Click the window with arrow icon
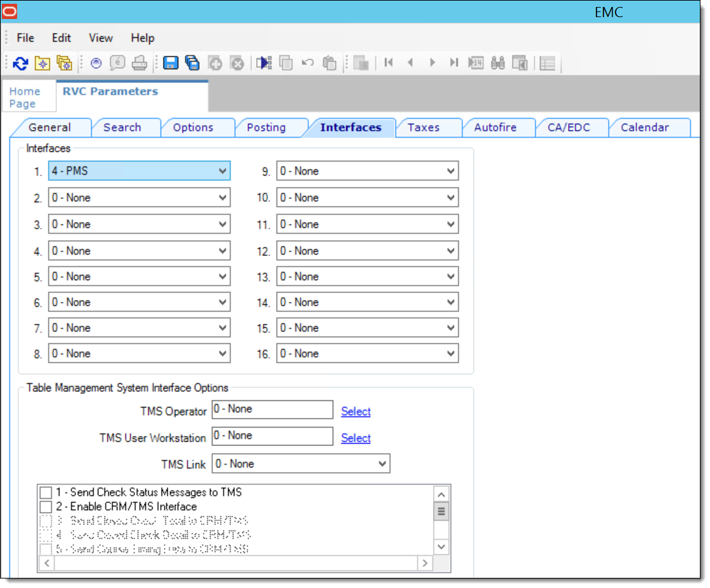 click(x=520, y=63)
